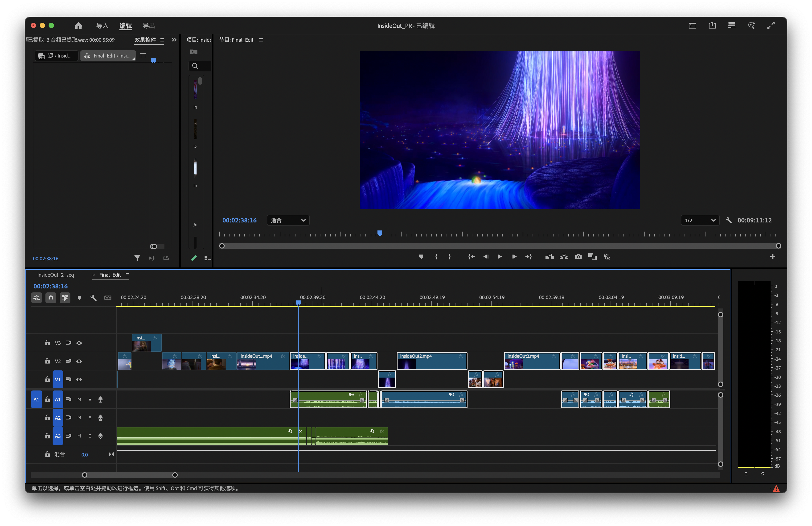This screenshot has height=526, width=812.
Task: Switch to 导出 workspace tab
Action: click(x=148, y=26)
